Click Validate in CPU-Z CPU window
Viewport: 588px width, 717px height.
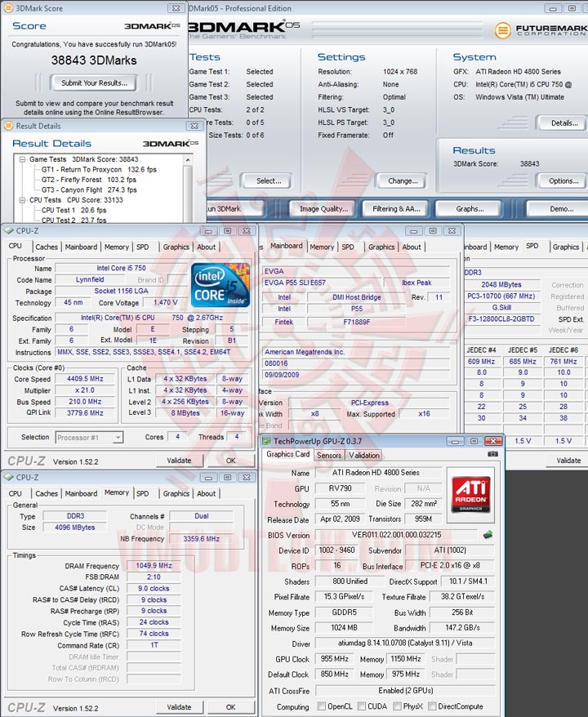coord(179,461)
